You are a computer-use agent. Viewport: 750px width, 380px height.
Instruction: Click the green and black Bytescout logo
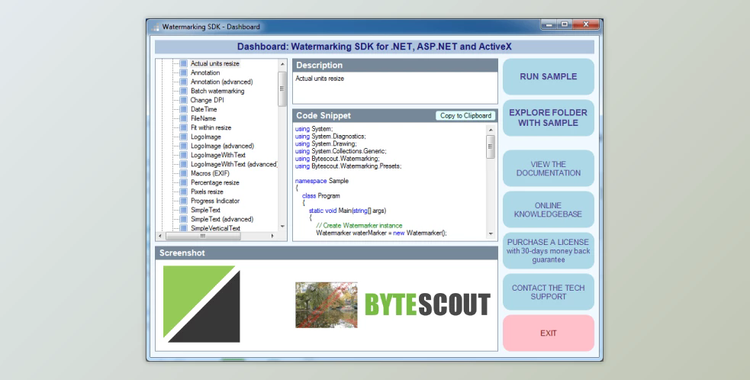pos(201,304)
